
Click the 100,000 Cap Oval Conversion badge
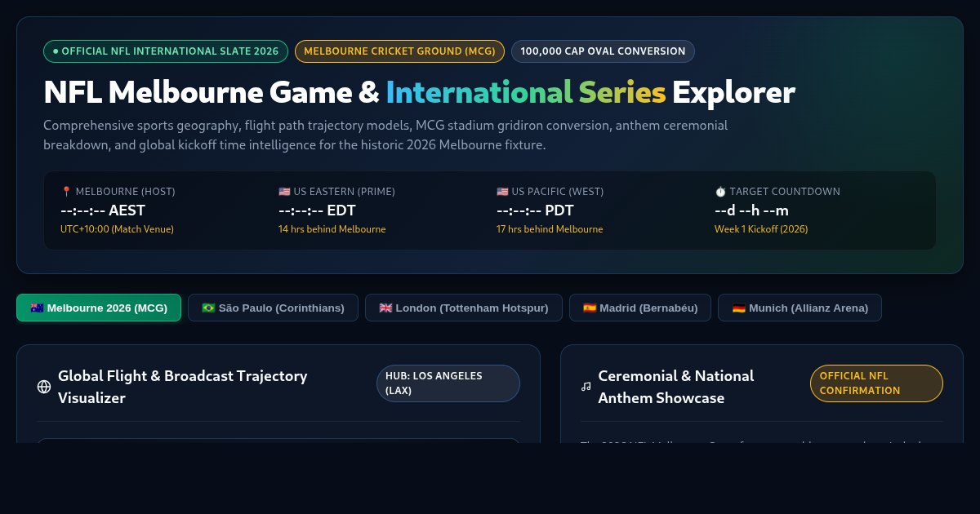tap(603, 51)
